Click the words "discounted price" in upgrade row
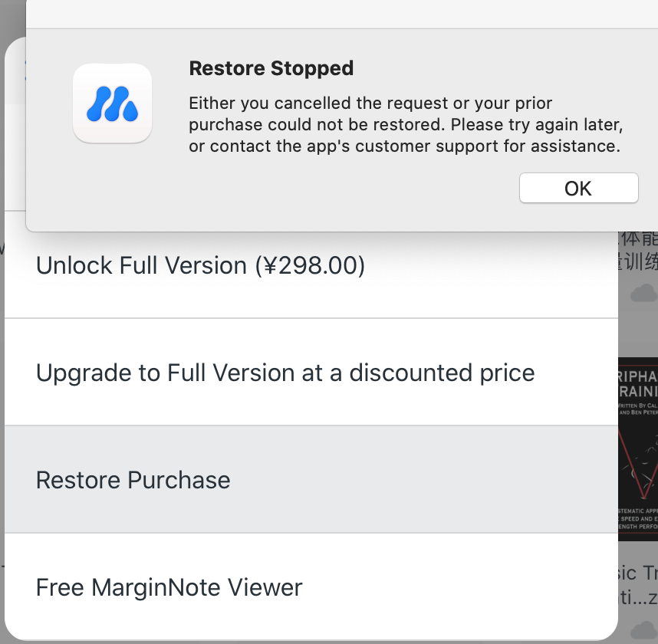Image resolution: width=658 pixels, height=644 pixels. coord(443,373)
